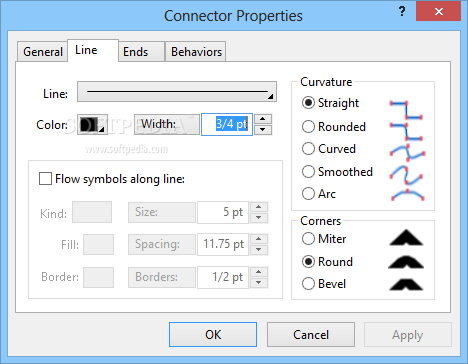This screenshot has height=364, width=468.
Task: Switch to the Behaviors tab
Action: (x=196, y=52)
